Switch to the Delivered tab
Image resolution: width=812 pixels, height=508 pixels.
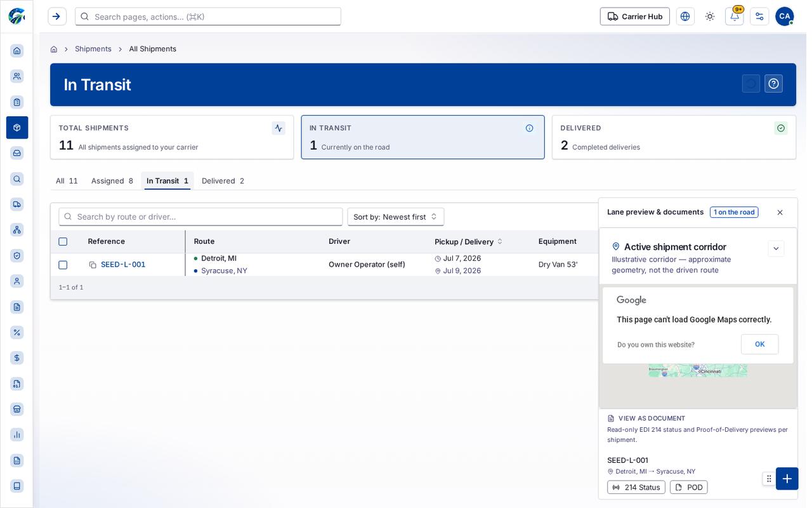(x=223, y=181)
